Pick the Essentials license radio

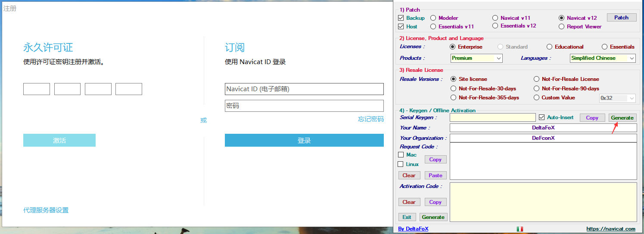[x=604, y=47]
